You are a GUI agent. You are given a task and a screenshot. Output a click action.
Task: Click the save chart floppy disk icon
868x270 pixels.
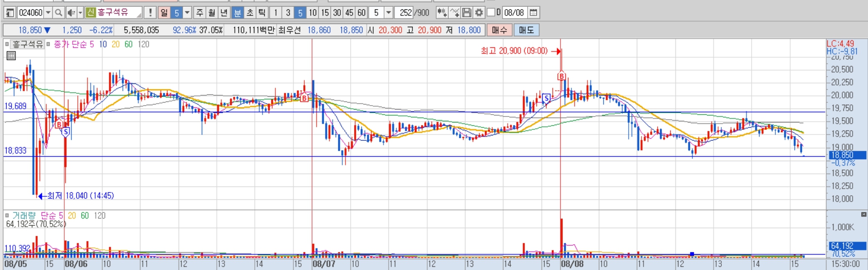click(466, 12)
